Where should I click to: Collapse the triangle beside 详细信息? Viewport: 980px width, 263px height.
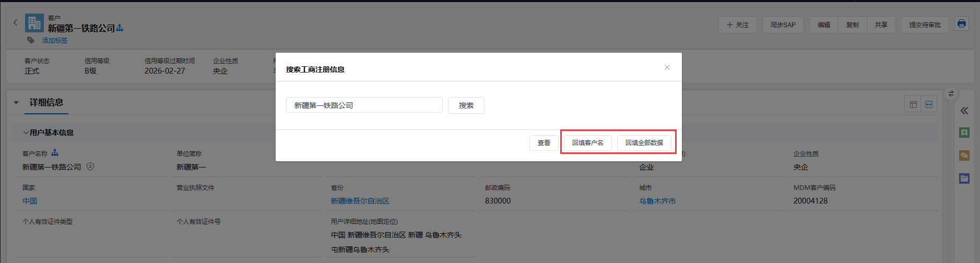coord(16,103)
